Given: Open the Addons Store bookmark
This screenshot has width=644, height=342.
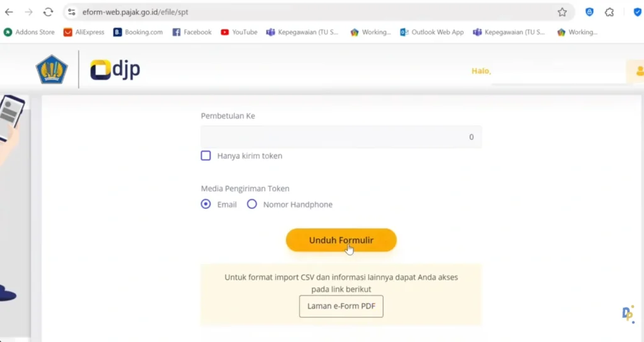Looking at the screenshot, I should pyautogui.click(x=29, y=32).
